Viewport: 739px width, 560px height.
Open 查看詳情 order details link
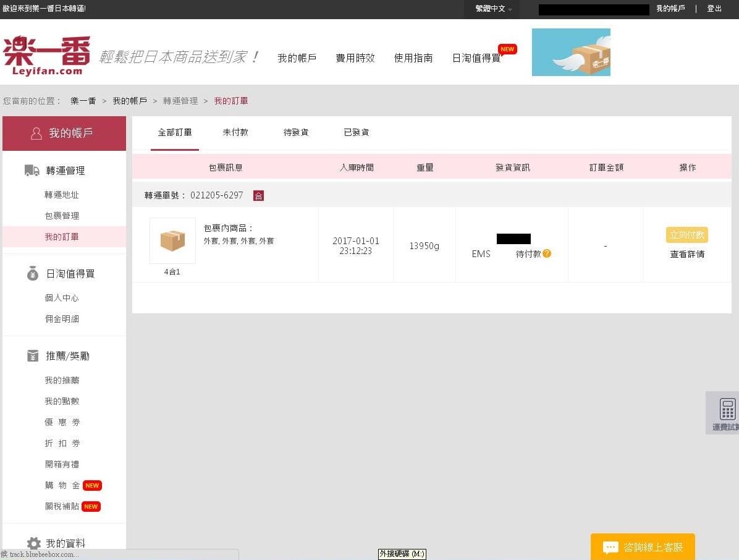point(687,254)
